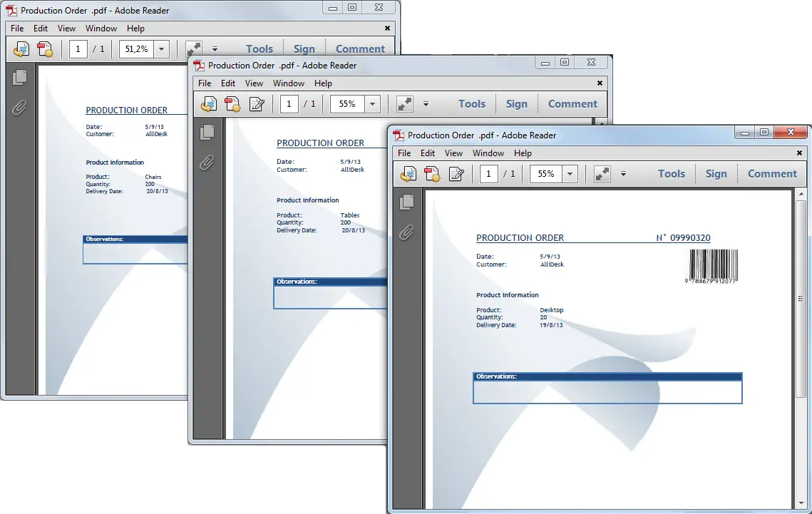
Task: Click the convert to PDF icon in the middle window
Action: click(x=209, y=104)
